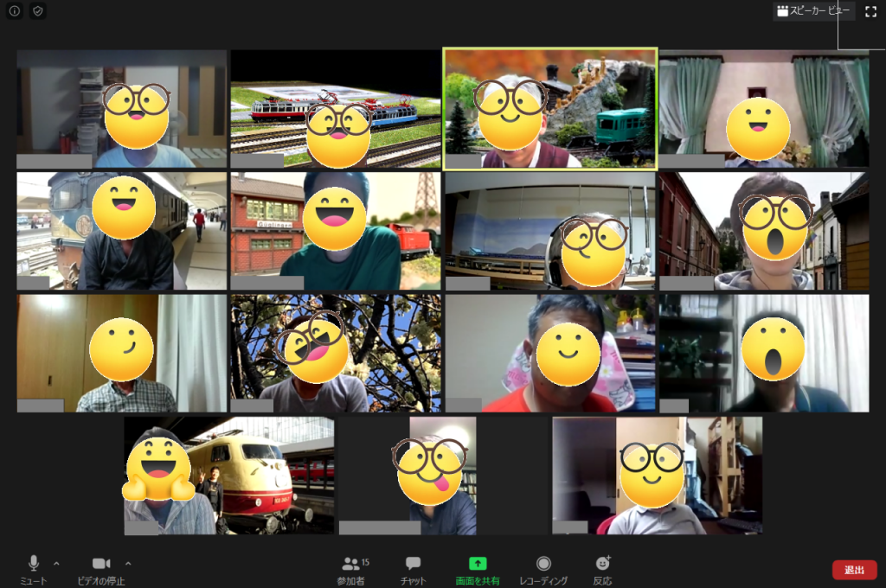886x588 pixels.
Task: Open the chat (チャット) panel
Action: 413,565
